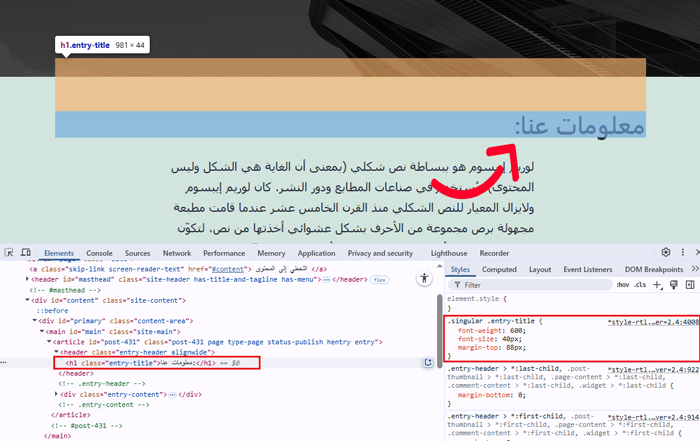
Task: Expand the collapsed ellipsis in masthead header
Action: (x=327, y=280)
